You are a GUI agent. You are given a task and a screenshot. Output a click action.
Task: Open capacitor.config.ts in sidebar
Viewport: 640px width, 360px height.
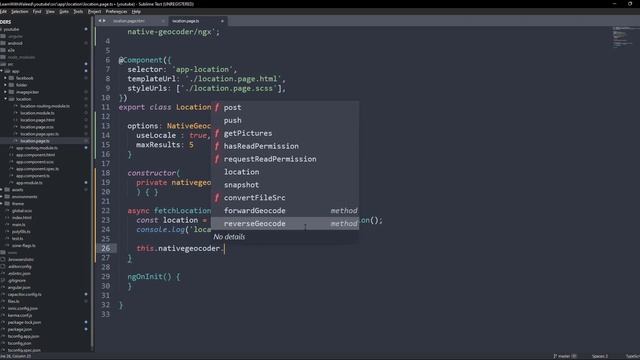pos(24,294)
